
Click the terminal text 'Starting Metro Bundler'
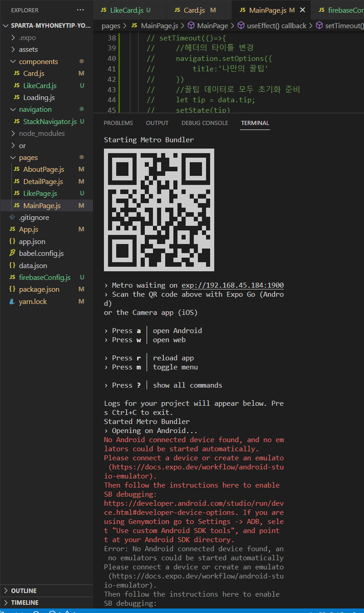[149, 140]
